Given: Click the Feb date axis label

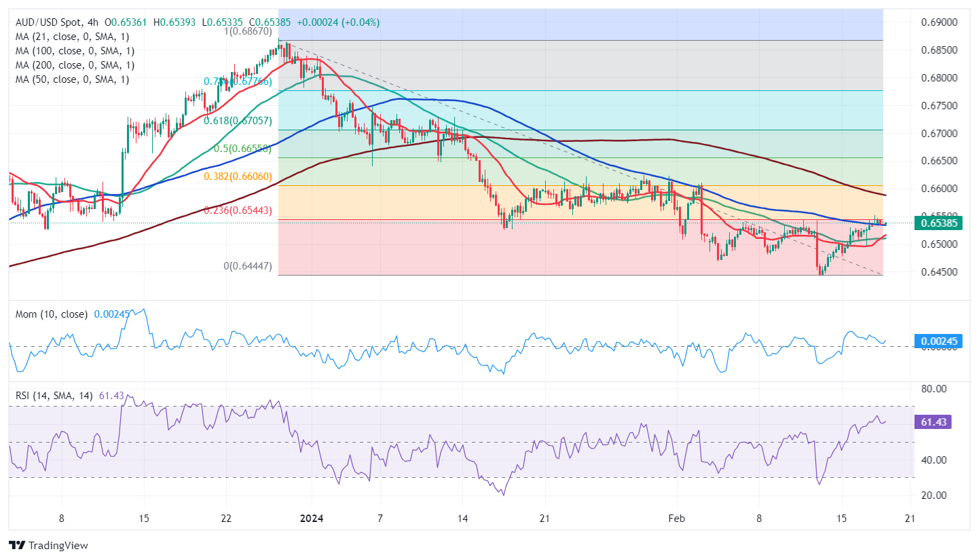Looking at the screenshot, I should [676, 519].
